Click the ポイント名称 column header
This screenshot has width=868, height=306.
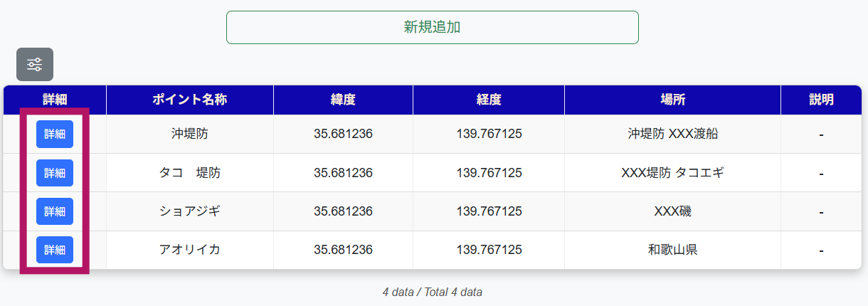[189, 100]
